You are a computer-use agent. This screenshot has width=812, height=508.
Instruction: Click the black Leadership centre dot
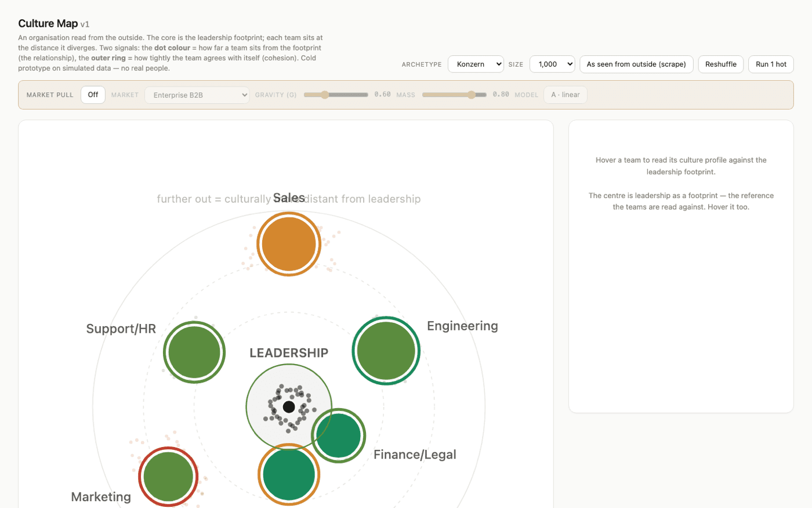289,406
